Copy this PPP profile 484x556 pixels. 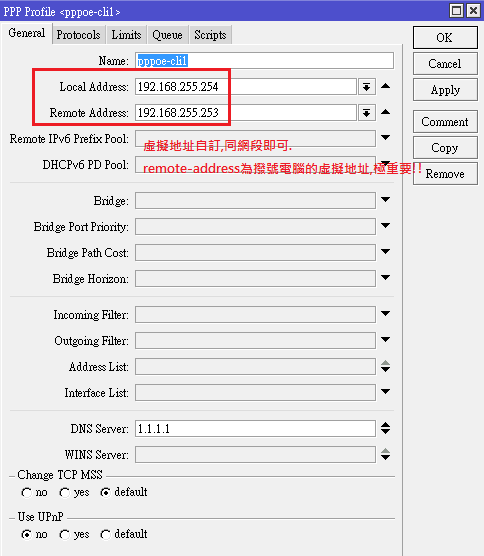pyautogui.click(x=445, y=148)
